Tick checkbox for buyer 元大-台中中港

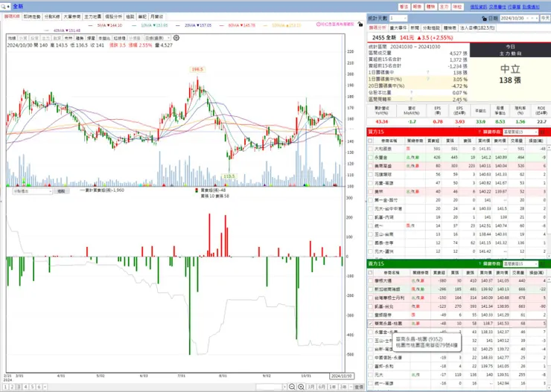click(370, 209)
